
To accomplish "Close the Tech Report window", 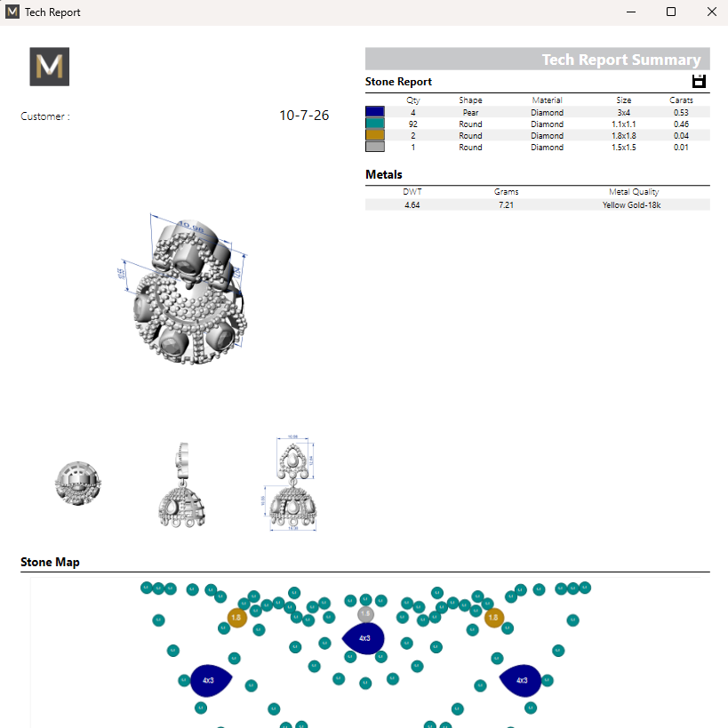I will point(712,12).
